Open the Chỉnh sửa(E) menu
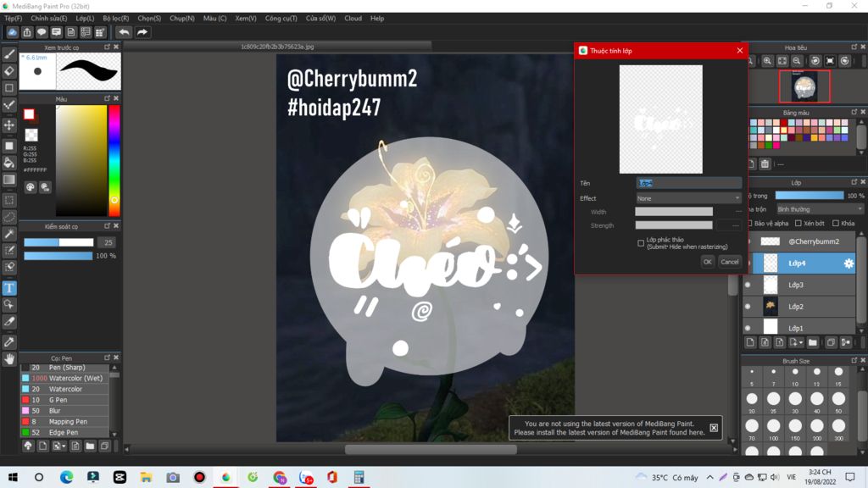Viewport: 868px width, 488px height. (48, 19)
